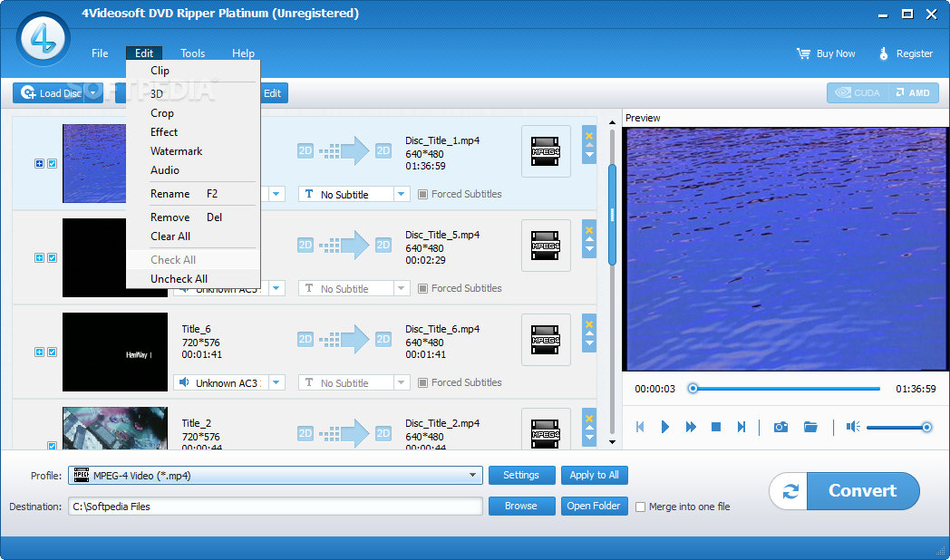Click the volume slider
Viewport: 950px width, 560px height.
[898, 428]
